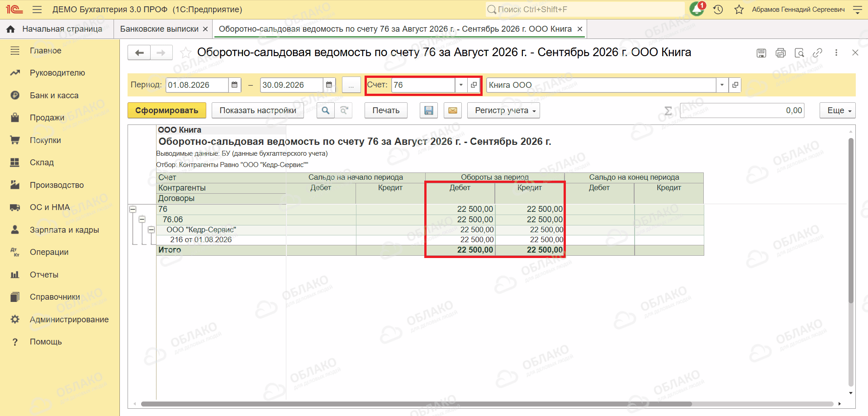
Task: Click the end date field 30.09.2026
Action: coord(291,85)
